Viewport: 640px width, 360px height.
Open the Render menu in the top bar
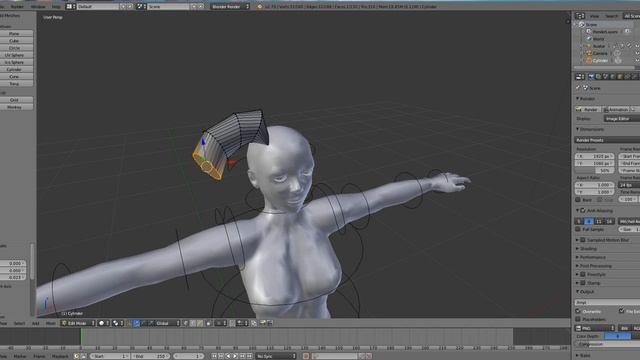[x=17, y=7]
